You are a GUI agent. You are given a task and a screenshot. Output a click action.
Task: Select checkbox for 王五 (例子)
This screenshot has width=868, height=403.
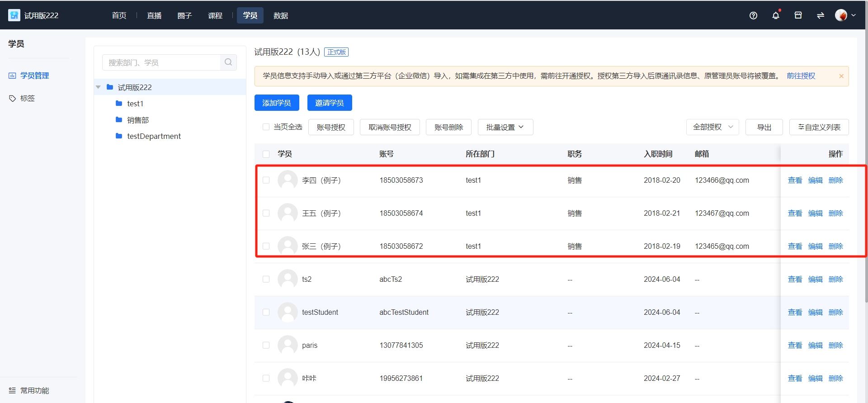click(266, 213)
